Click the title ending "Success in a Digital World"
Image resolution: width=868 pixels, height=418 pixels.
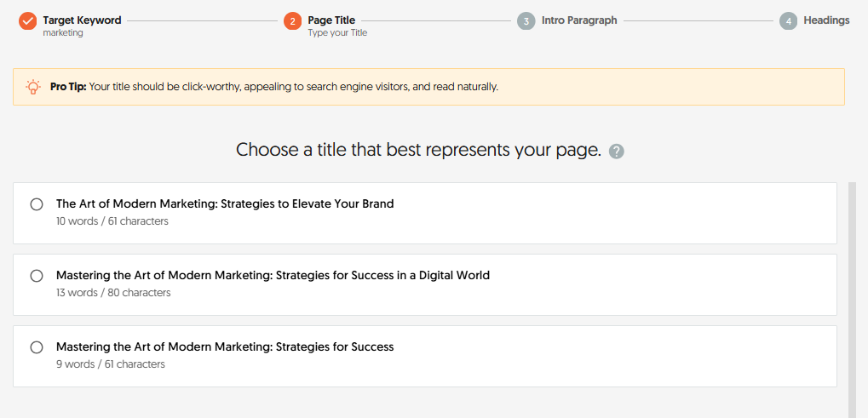coord(273,276)
